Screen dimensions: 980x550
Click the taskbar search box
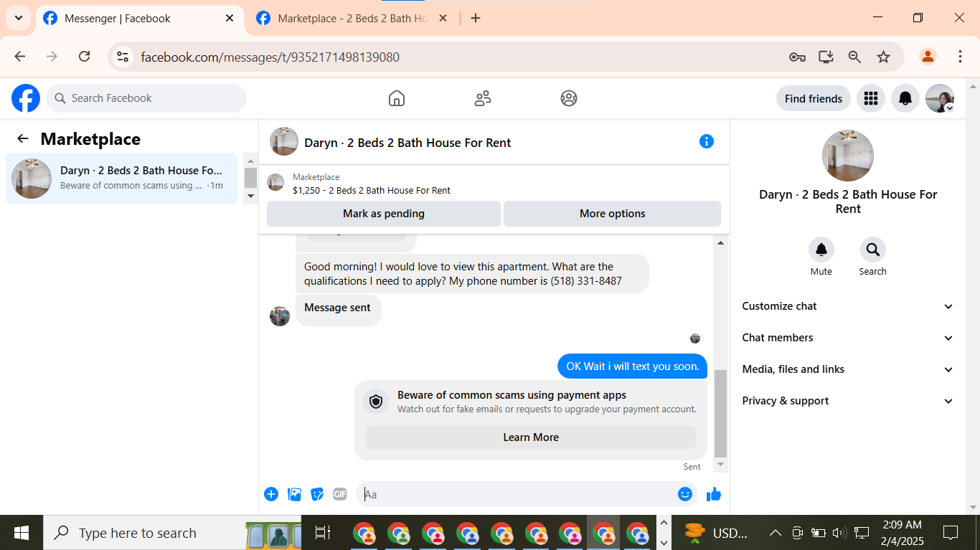click(x=172, y=533)
